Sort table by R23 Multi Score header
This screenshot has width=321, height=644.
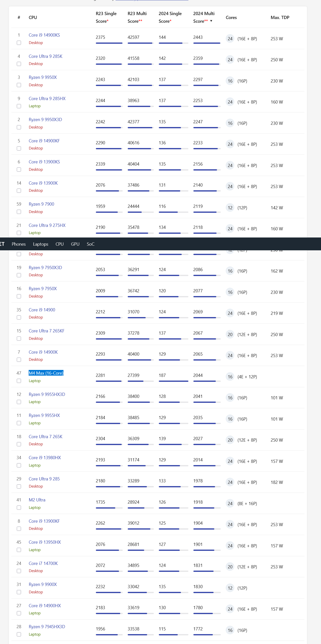click(137, 17)
